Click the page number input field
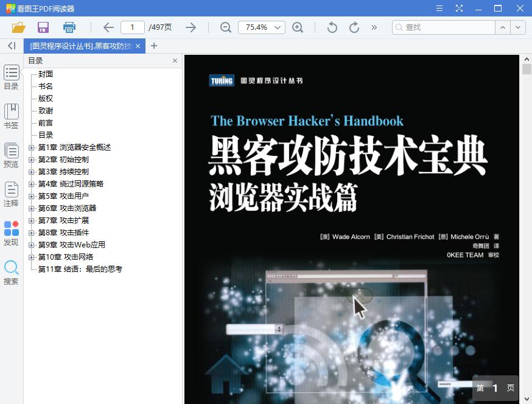 (132, 27)
